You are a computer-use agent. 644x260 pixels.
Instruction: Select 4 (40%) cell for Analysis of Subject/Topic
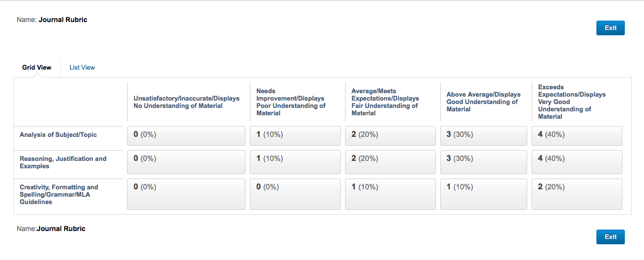577,136
